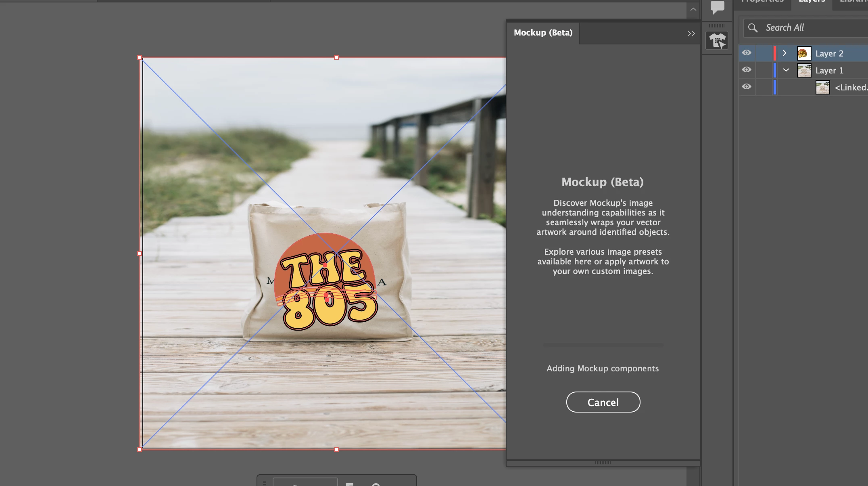This screenshot has width=868, height=486.
Task: Select the Layer 2 thumbnail with 805 logo
Action: 803,53
